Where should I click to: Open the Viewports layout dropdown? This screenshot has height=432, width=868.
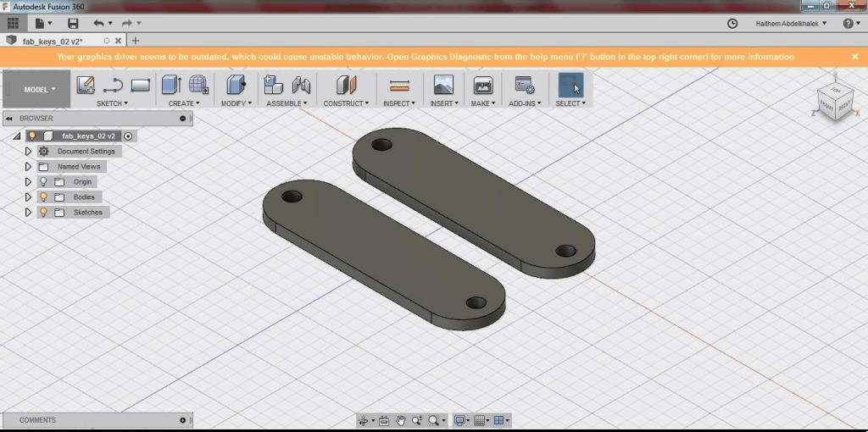pos(502,420)
